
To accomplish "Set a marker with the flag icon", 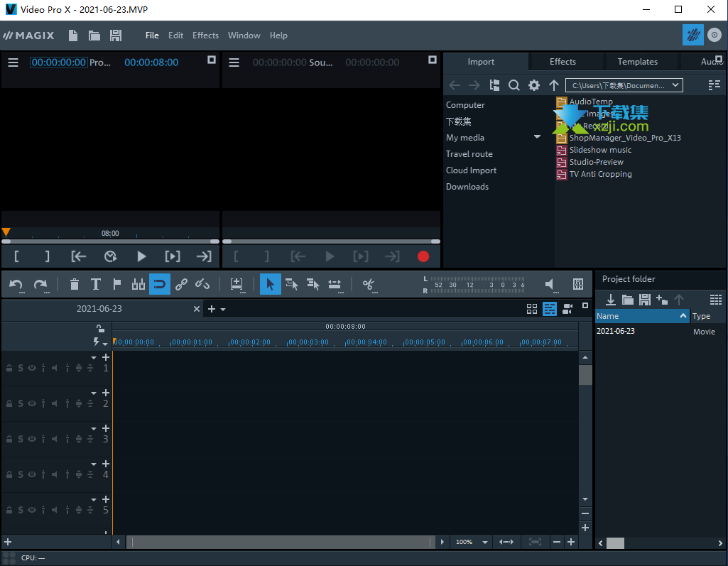I will (117, 284).
